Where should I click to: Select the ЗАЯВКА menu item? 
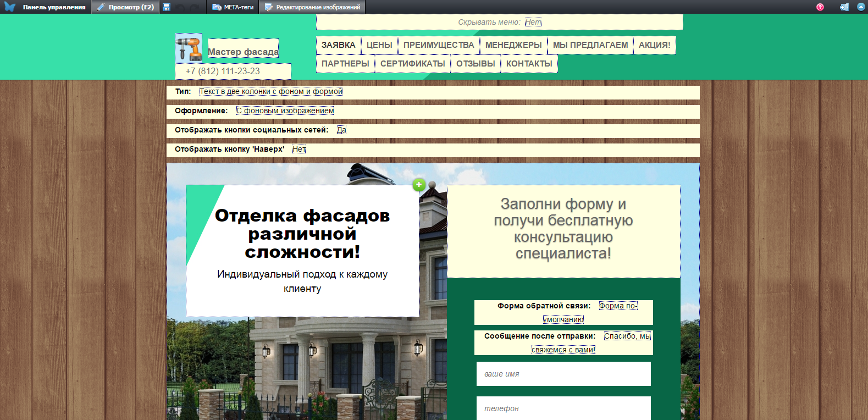pos(339,45)
